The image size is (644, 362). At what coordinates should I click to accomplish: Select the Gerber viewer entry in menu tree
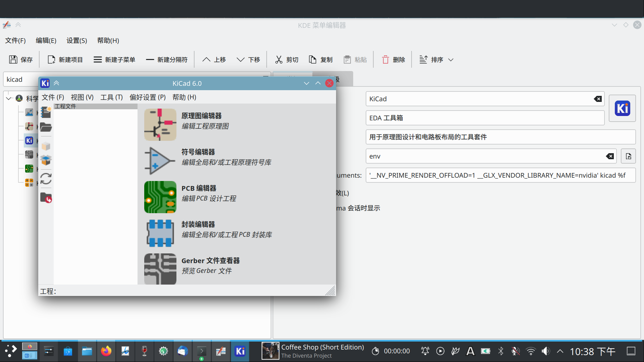click(29, 155)
